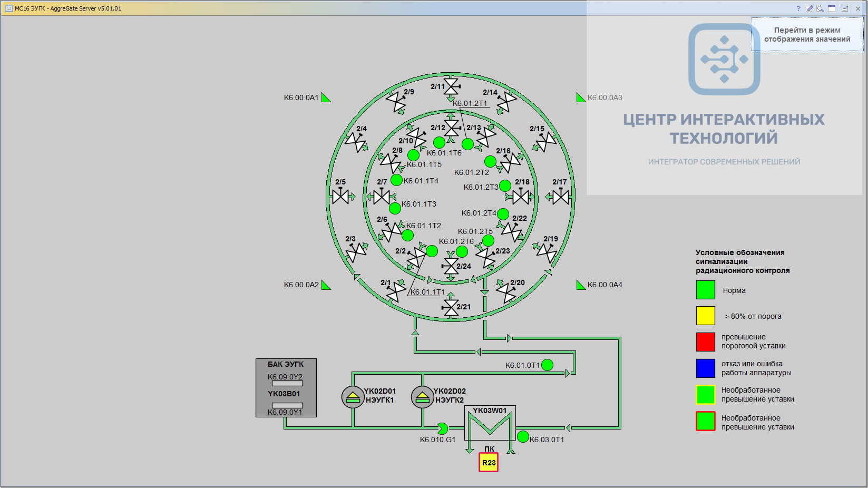Click the red-bordered green legend swatch
Image resolution: width=868 pixels, height=488 pixels.
coord(706,422)
